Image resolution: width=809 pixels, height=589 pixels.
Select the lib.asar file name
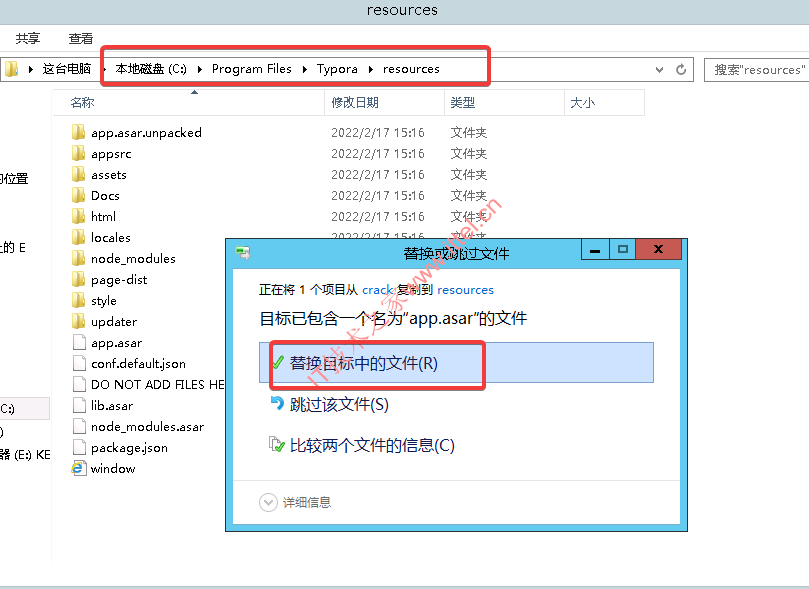112,405
